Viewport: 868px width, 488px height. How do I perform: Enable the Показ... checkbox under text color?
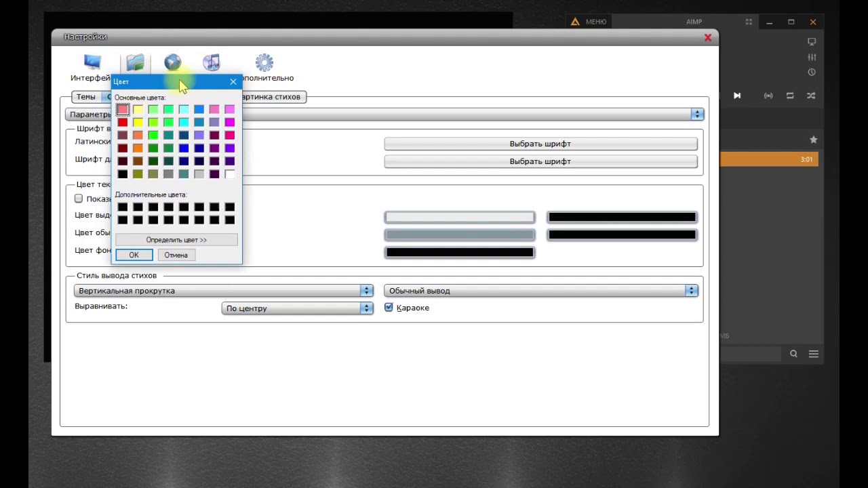[x=79, y=199]
